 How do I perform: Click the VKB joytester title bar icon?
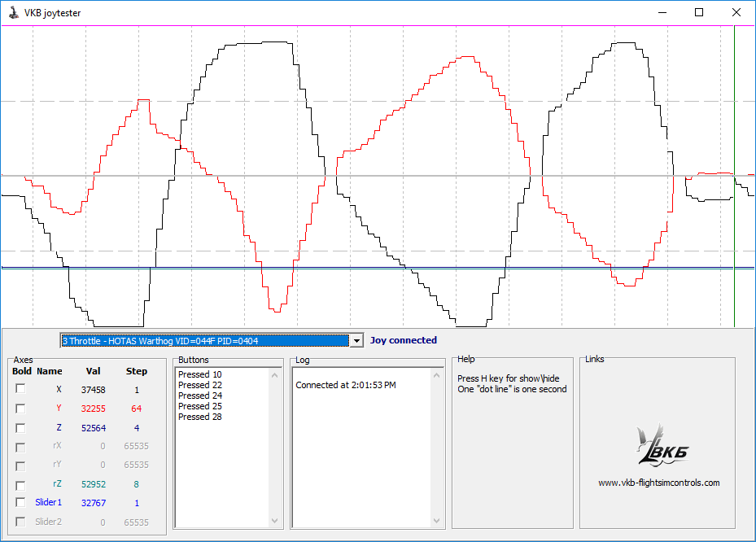(x=14, y=12)
